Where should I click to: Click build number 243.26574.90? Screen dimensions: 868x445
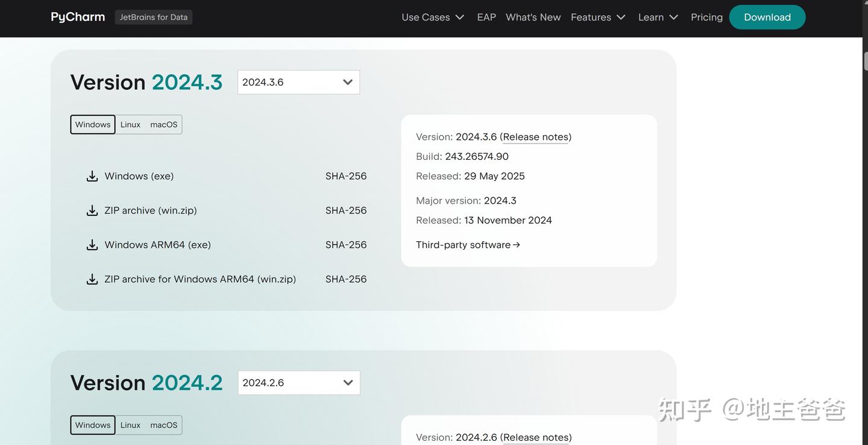tap(477, 157)
